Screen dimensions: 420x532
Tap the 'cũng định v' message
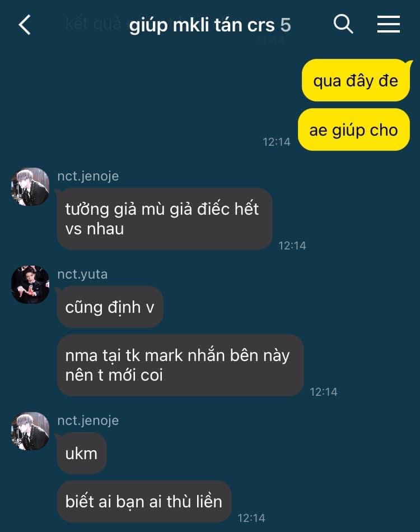(x=110, y=307)
